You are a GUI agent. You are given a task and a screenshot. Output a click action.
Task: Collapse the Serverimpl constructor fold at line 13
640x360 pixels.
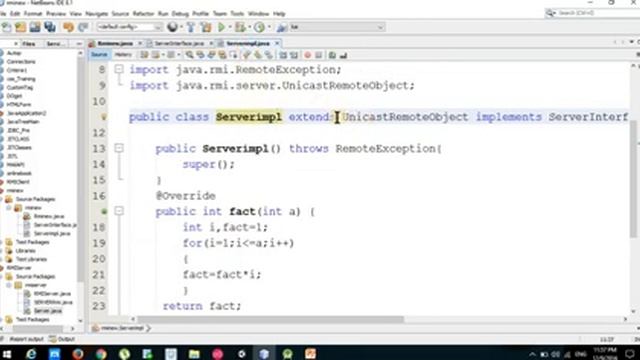pos(119,148)
